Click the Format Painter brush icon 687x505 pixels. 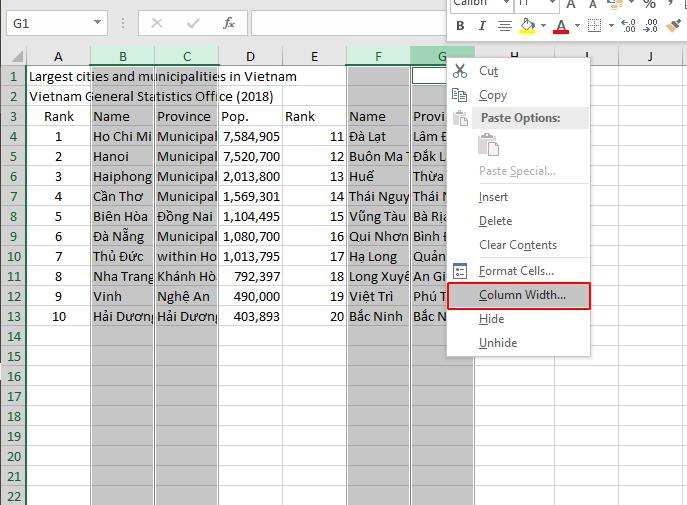(675, 26)
